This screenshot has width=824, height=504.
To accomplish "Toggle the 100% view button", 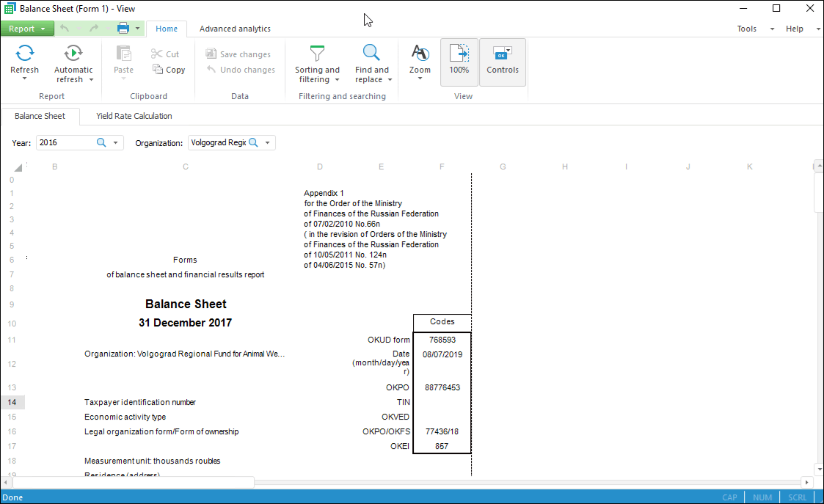I will 459,62.
